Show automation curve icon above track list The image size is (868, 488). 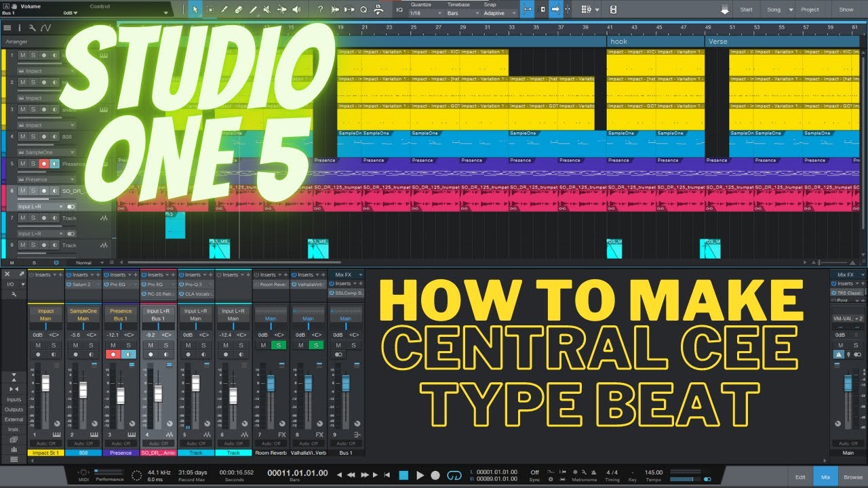tap(45, 28)
